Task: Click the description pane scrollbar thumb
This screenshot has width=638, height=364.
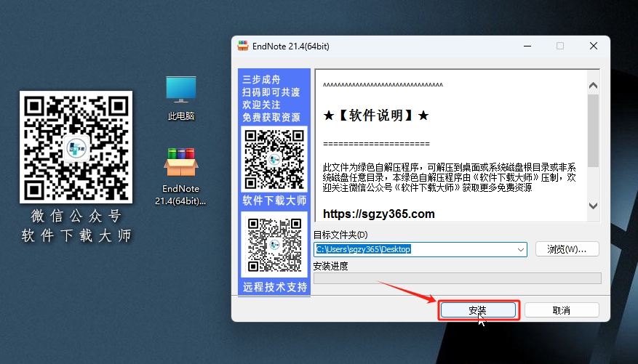Action: click(593, 130)
